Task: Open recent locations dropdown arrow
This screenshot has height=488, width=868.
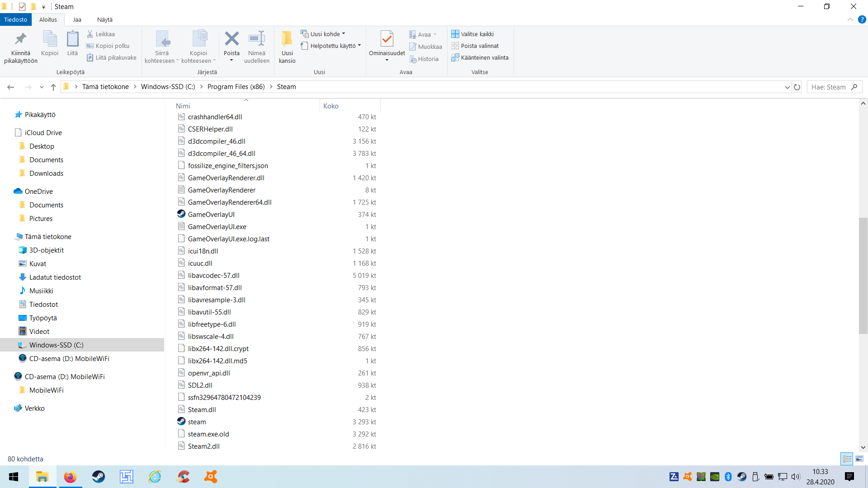Action: 42,87
